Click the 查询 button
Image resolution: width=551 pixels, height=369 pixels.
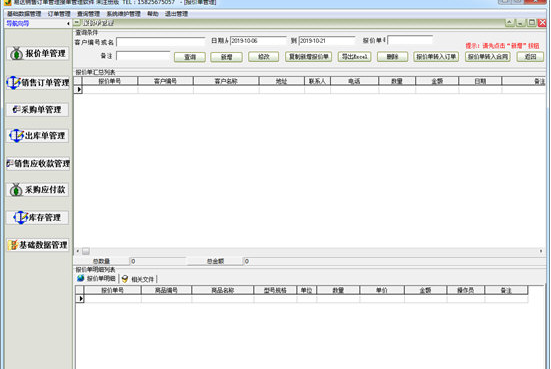[190, 57]
